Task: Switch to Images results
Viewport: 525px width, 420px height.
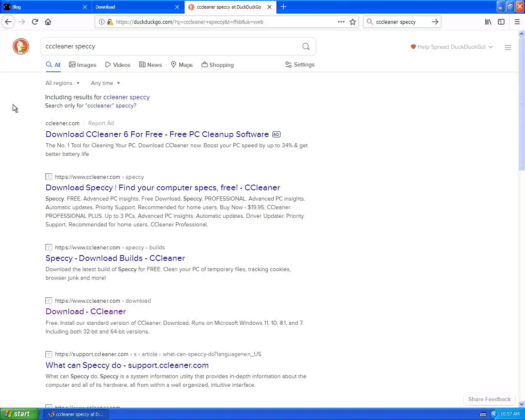Action: [83, 65]
